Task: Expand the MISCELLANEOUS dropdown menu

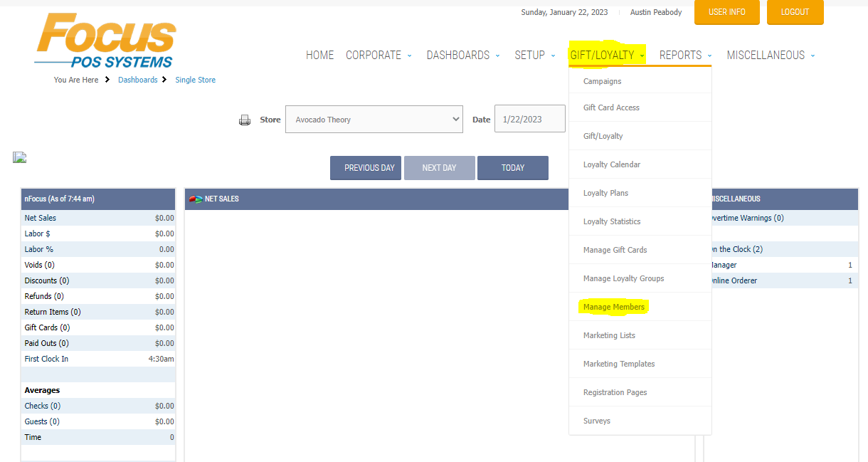Action: click(766, 55)
